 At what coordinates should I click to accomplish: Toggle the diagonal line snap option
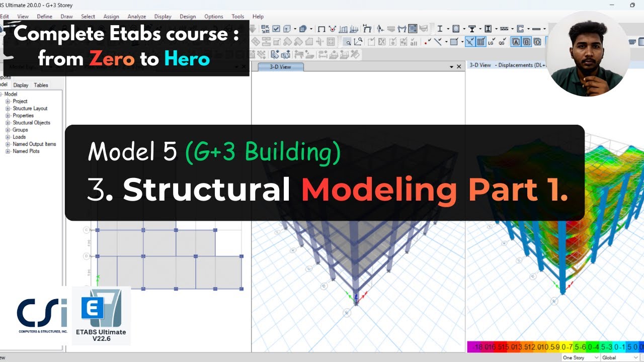click(x=439, y=42)
